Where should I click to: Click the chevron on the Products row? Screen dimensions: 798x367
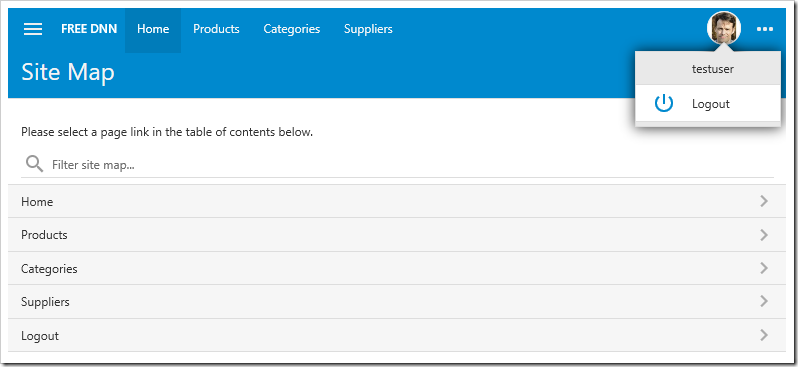(x=763, y=235)
